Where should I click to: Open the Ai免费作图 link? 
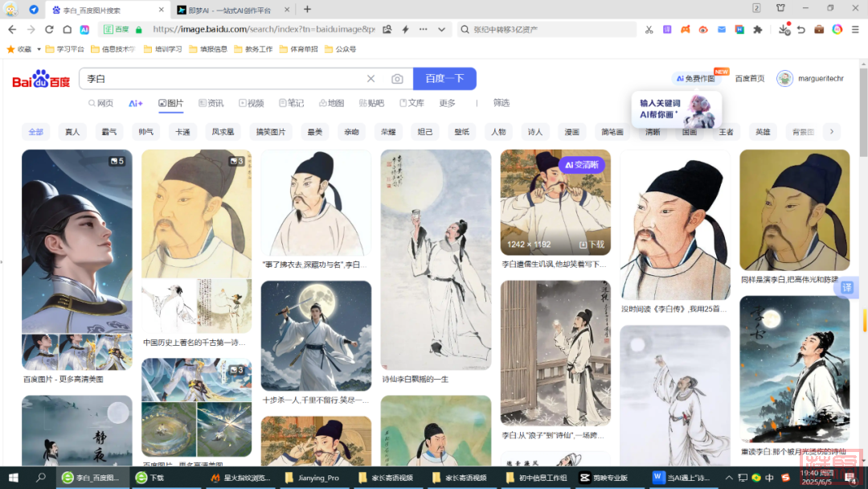pos(695,79)
